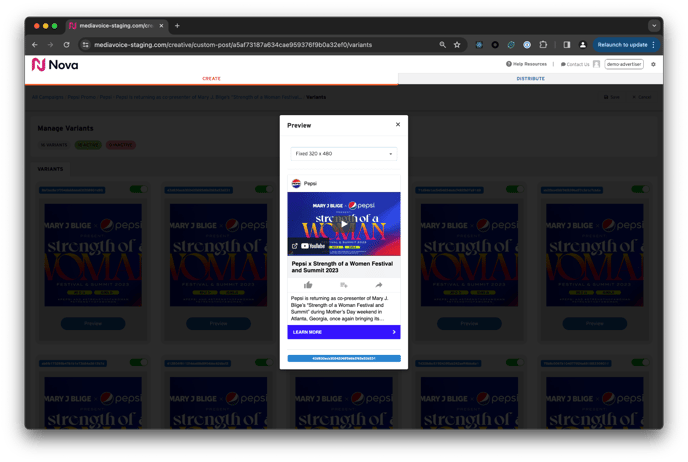Open Help Resources link
Screen dimensions: 688x462
pos(527,64)
